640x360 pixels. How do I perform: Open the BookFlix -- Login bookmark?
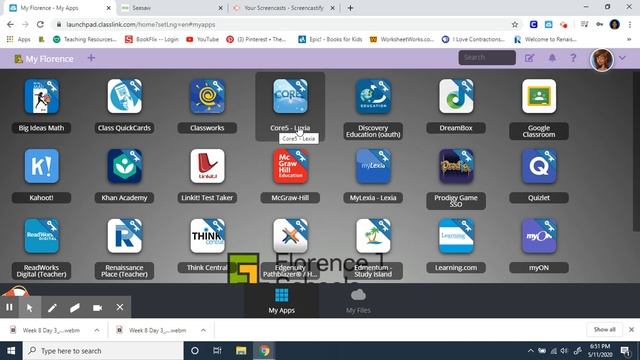pos(152,39)
